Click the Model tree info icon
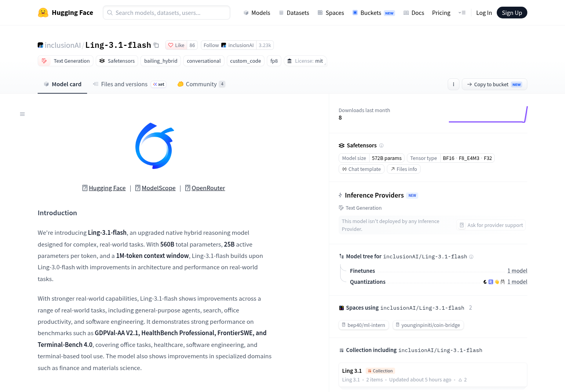The height and width of the screenshot is (392, 565). [471, 257]
